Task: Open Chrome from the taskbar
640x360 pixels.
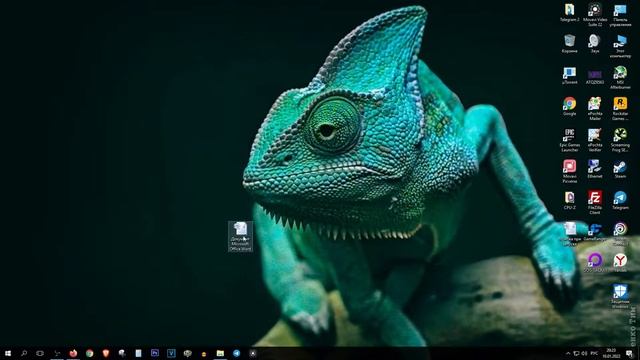Action: pos(89,353)
